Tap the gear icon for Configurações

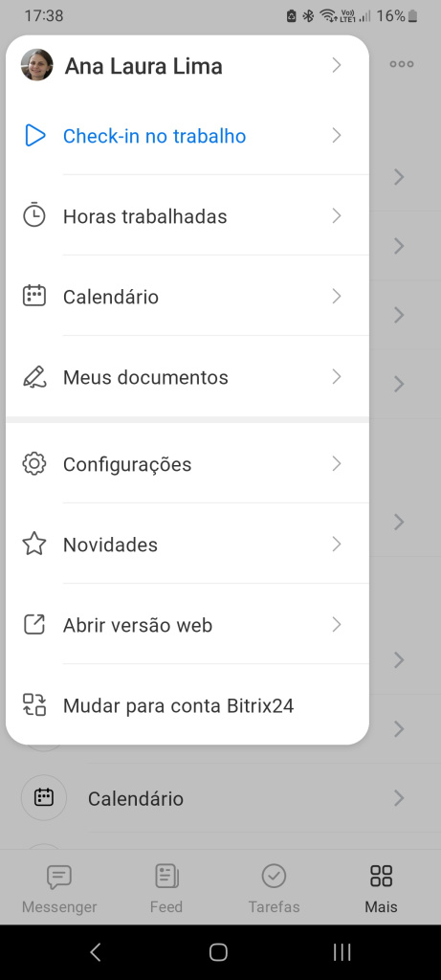point(34,464)
